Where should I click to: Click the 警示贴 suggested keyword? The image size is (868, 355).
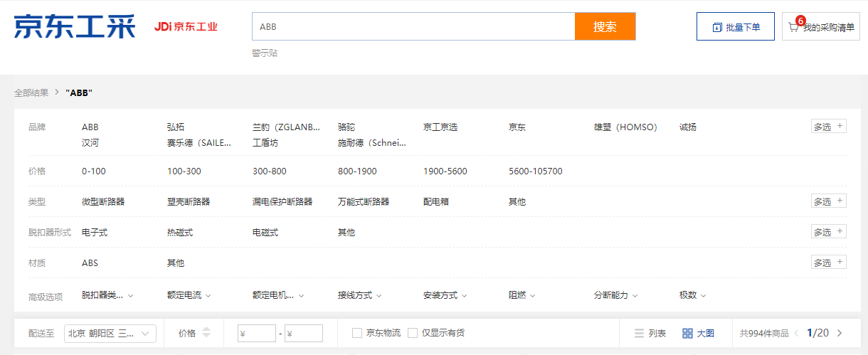pyautogui.click(x=265, y=53)
